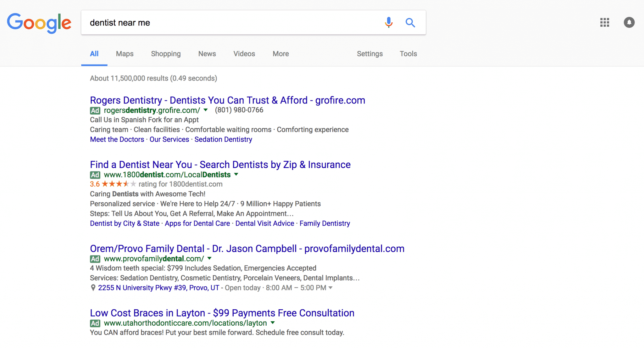The image size is (644, 348).
Task: Open the Orem/Provo Family Dental headline
Action: pos(247,249)
